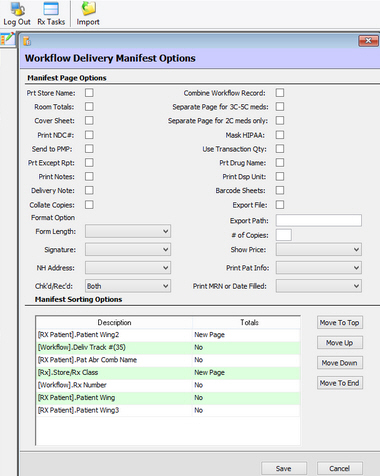Select the [Rx].Store/Rx Class row

click(168, 372)
